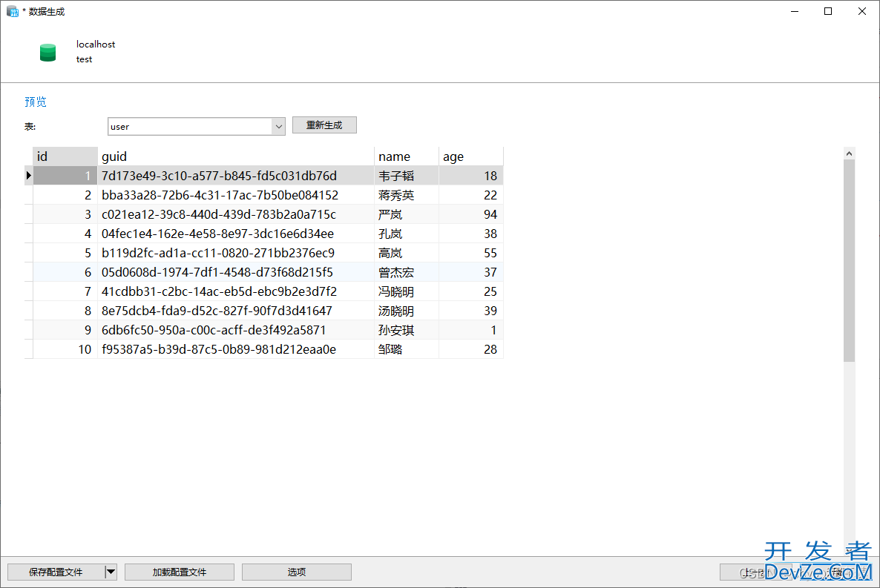The width and height of the screenshot is (880, 588).
Task: Click name cell 邹璐
Action: tap(407, 349)
